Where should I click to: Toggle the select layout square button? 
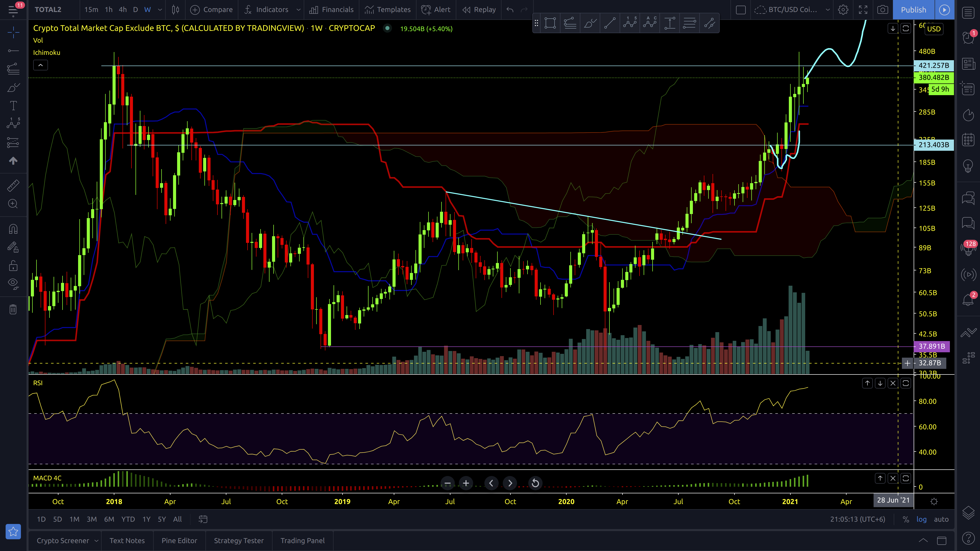tap(741, 9)
